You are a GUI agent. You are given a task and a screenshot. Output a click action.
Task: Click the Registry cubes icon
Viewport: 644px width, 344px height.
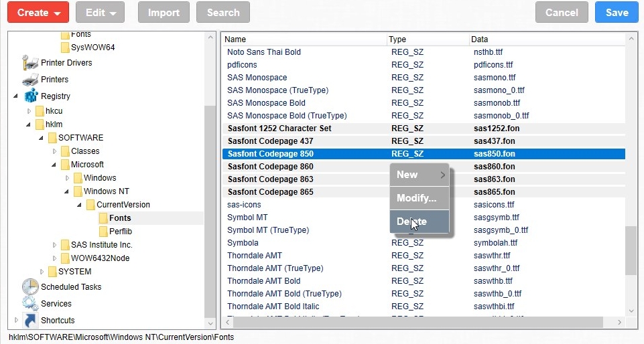(x=31, y=96)
